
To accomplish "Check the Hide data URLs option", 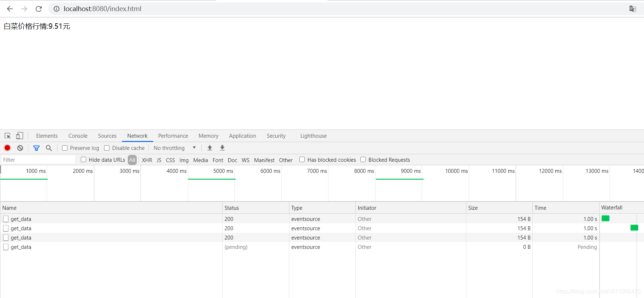I will click(84, 160).
